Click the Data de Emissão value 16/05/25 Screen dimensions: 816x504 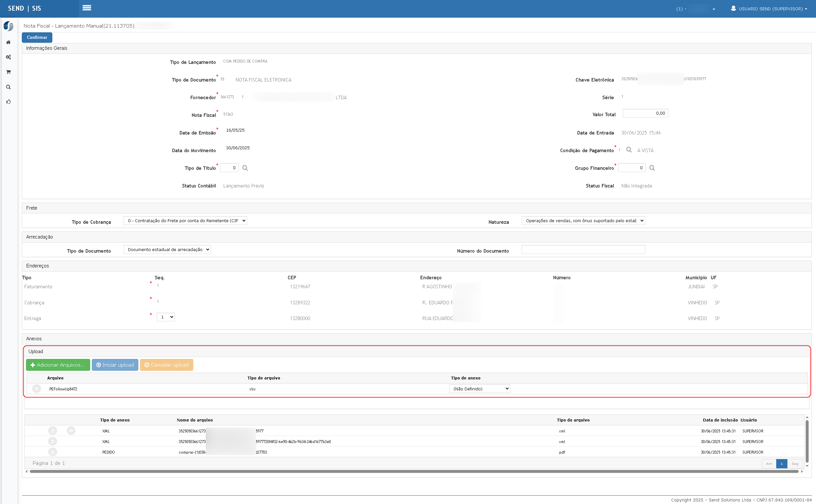pyautogui.click(x=235, y=130)
